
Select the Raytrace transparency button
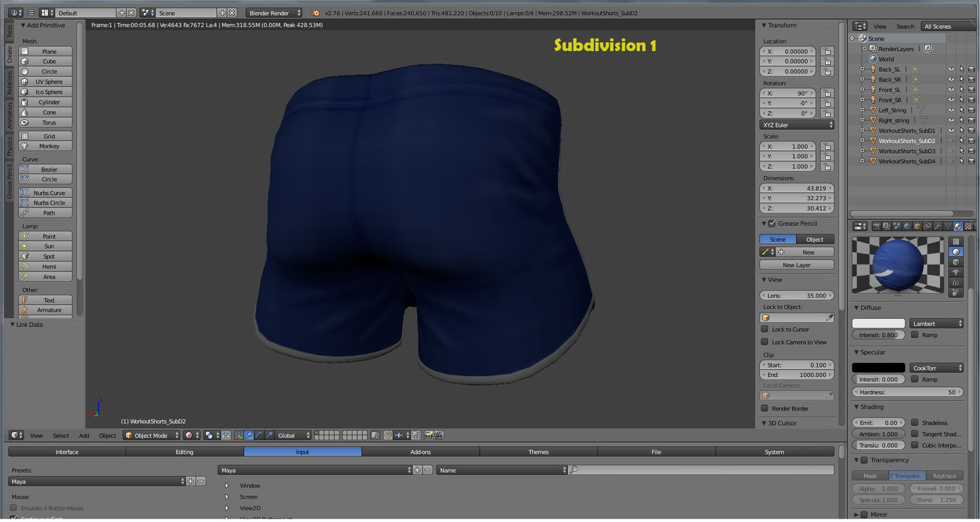944,476
